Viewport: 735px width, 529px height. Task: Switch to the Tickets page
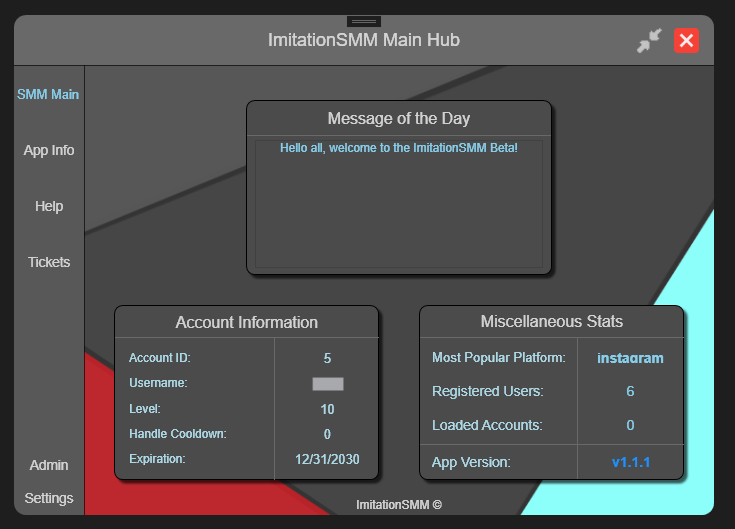click(x=49, y=262)
